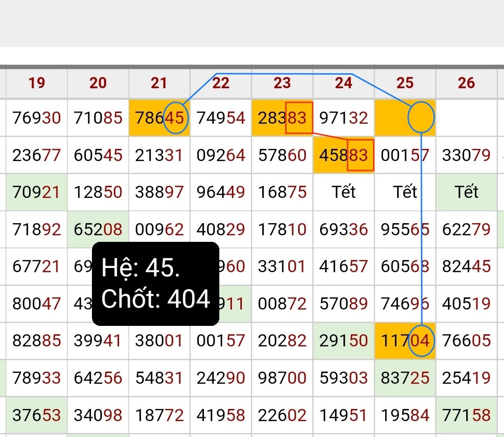Click the green cell 29150
Screen dimensions: 504x437
point(343,340)
